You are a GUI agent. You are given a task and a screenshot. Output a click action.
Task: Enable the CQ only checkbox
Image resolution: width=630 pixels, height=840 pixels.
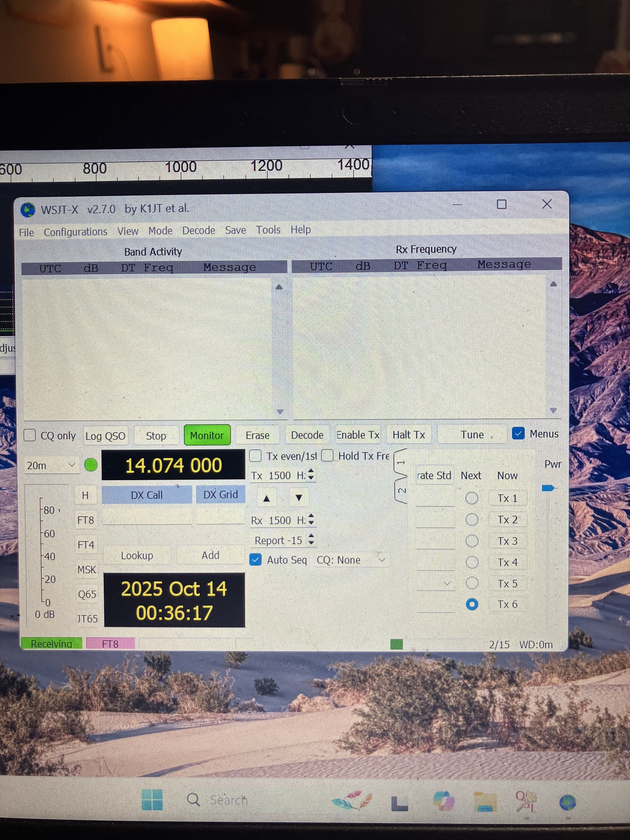[x=30, y=435]
